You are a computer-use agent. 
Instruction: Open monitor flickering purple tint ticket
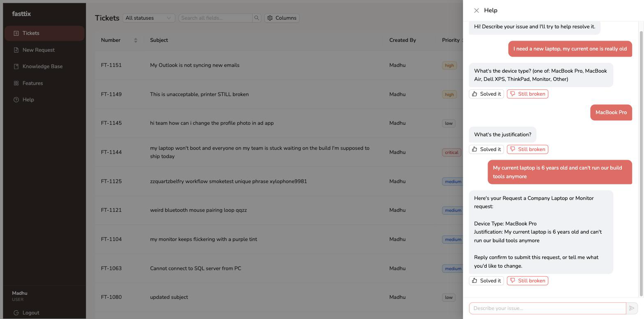(x=203, y=239)
